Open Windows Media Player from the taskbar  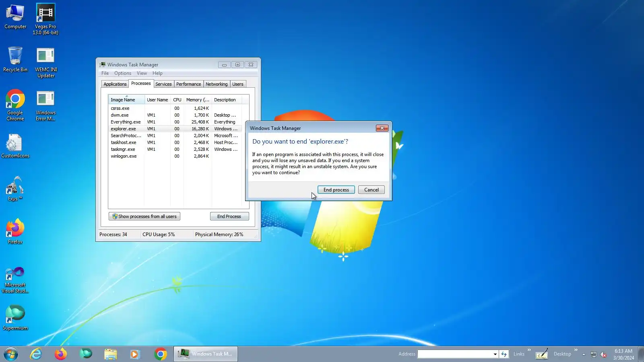pyautogui.click(x=135, y=354)
